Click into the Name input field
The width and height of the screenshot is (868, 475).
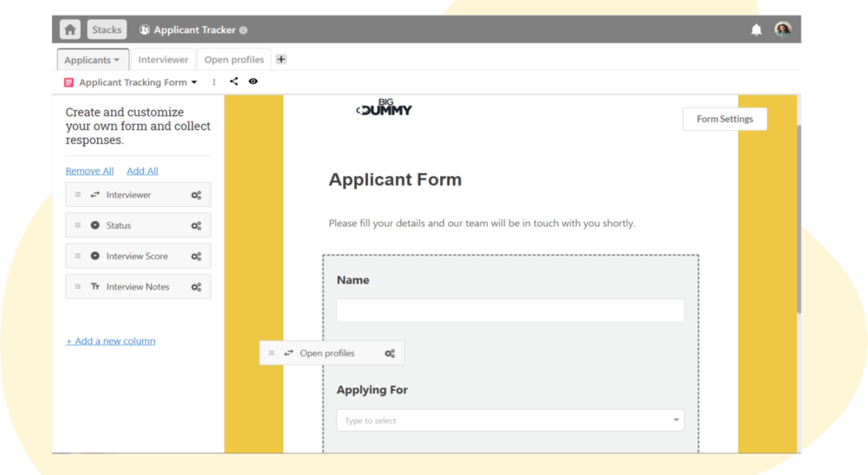510,311
